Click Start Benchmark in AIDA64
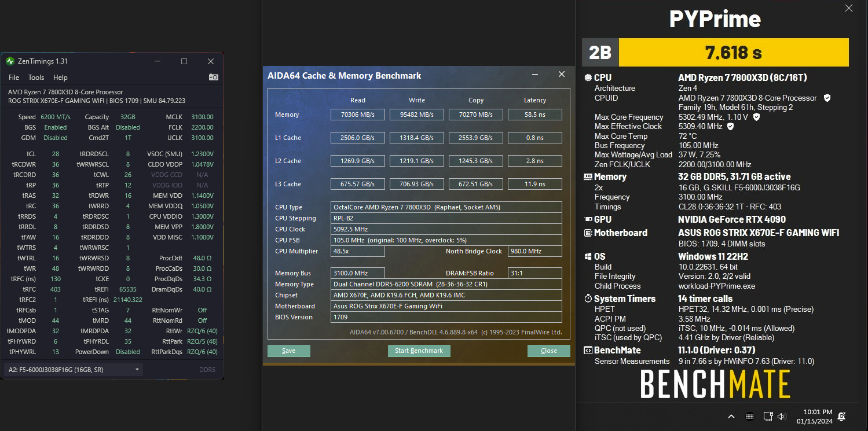 (419, 351)
